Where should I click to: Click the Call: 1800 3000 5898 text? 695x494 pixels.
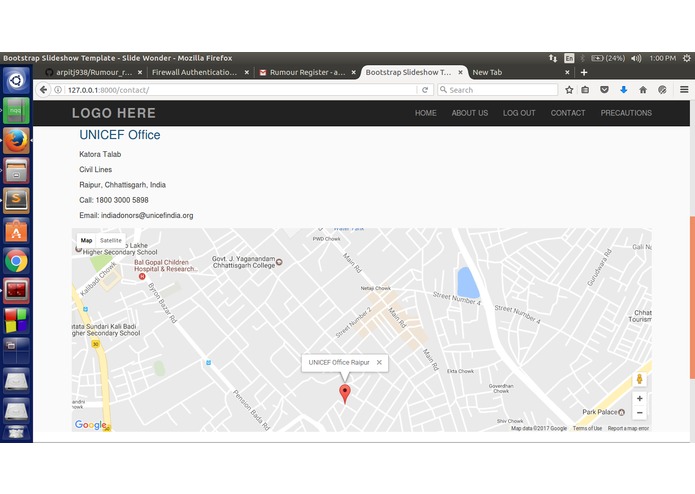click(114, 200)
